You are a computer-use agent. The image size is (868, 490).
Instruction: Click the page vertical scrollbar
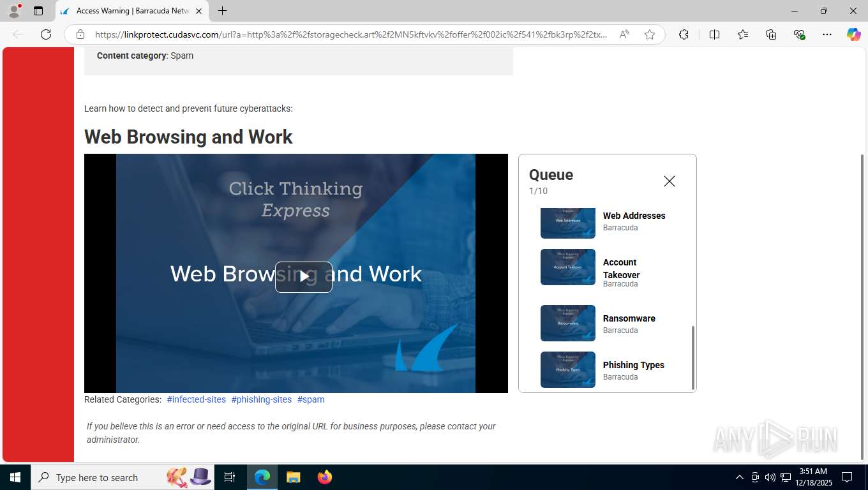[863, 306]
